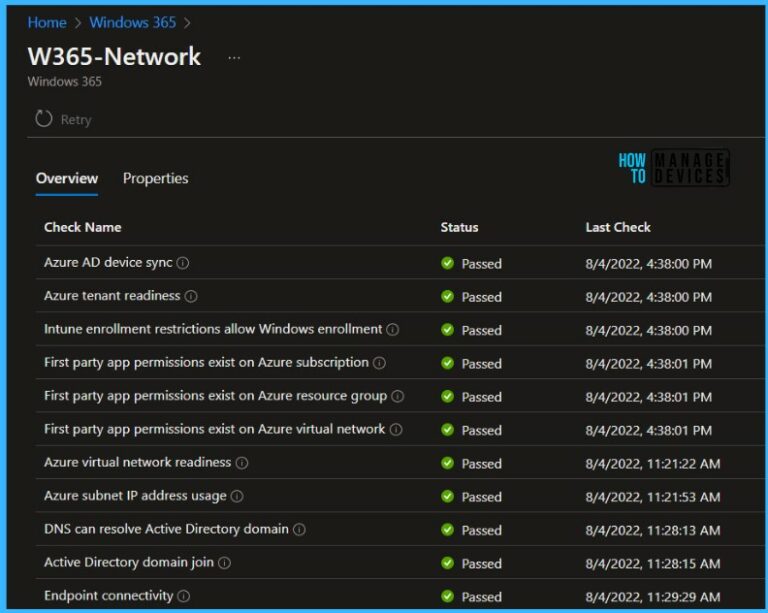Click green check icon for Azure subnet IP usage
This screenshot has height=613, width=768.
coord(447,496)
